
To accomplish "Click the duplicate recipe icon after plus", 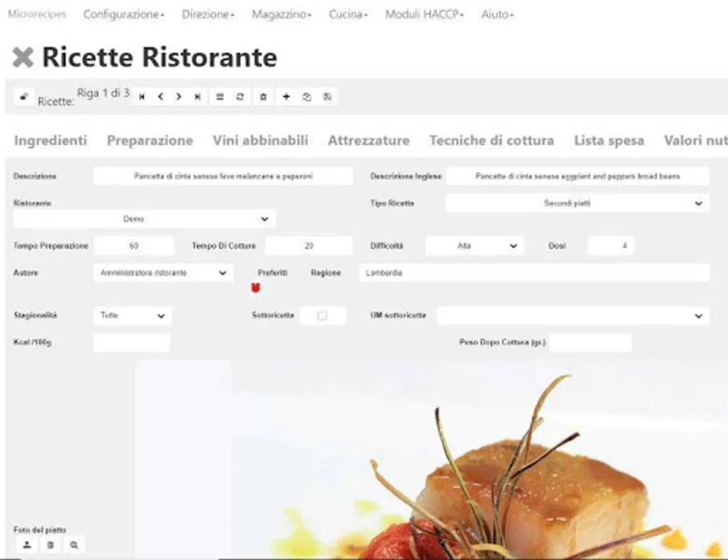I will click(x=306, y=96).
